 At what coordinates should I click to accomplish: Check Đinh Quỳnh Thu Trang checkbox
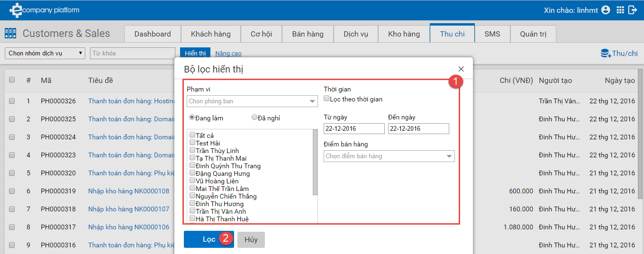click(x=192, y=165)
